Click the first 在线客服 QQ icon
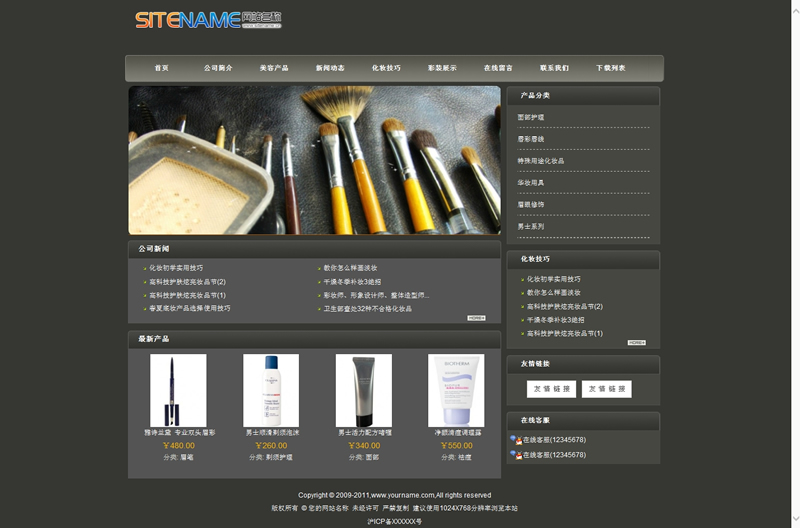 pyautogui.click(x=514, y=439)
